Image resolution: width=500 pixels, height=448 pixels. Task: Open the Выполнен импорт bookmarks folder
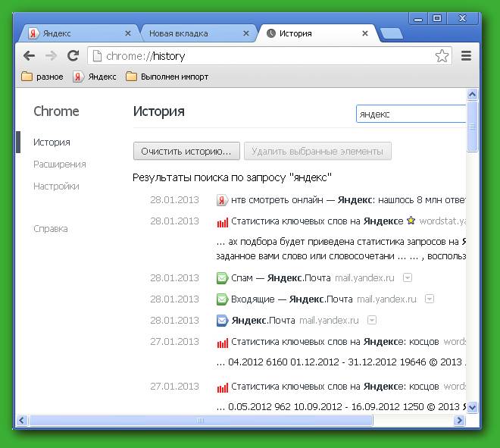click(x=167, y=77)
